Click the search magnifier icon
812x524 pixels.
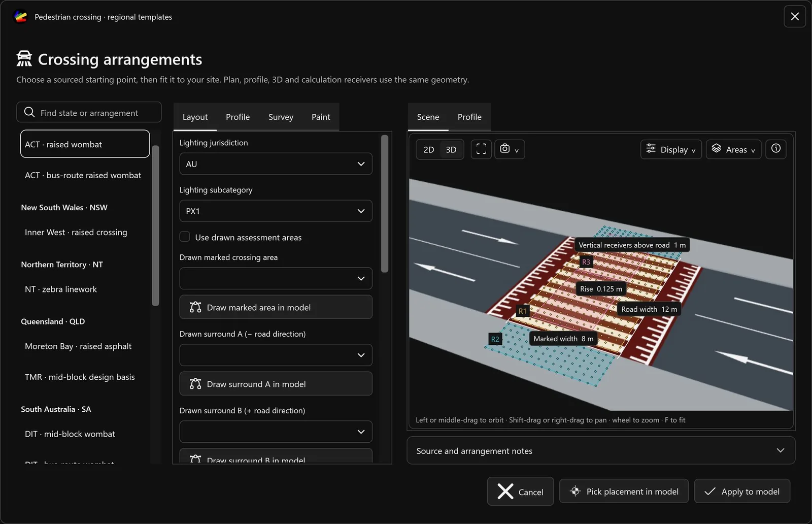coord(29,112)
